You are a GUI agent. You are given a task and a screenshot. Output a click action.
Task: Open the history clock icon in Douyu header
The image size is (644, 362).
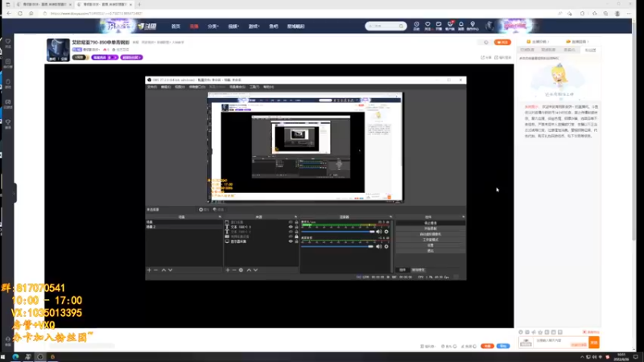click(416, 25)
